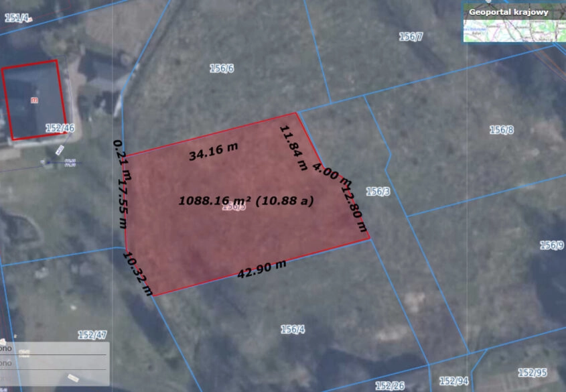Viewport: 566px width, 392px height.
Task: Click the 10.32 m segment label
Action: pos(137,273)
